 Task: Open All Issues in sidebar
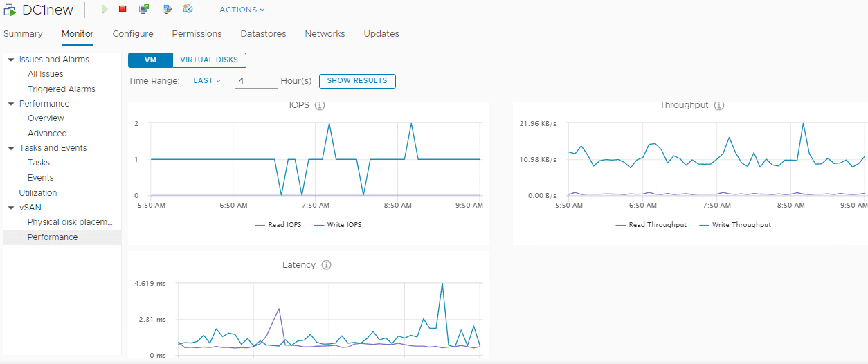pyautogui.click(x=46, y=74)
